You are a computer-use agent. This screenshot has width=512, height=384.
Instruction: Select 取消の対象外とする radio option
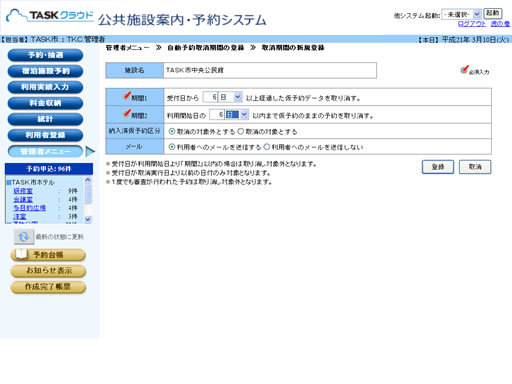[x=172, y=131]
